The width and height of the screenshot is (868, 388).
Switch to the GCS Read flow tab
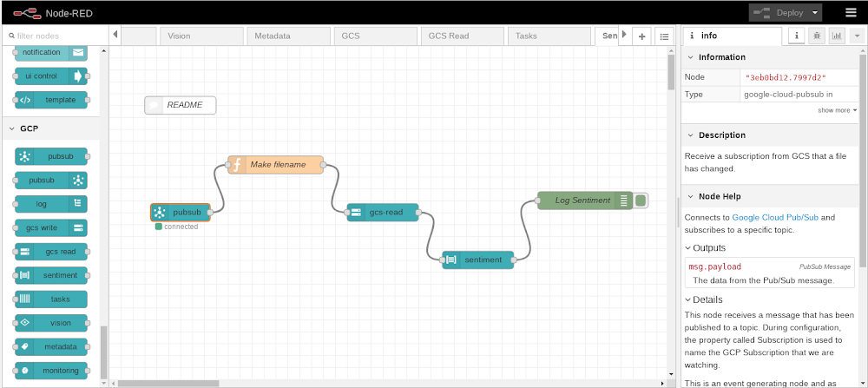(x=463, y=36)
